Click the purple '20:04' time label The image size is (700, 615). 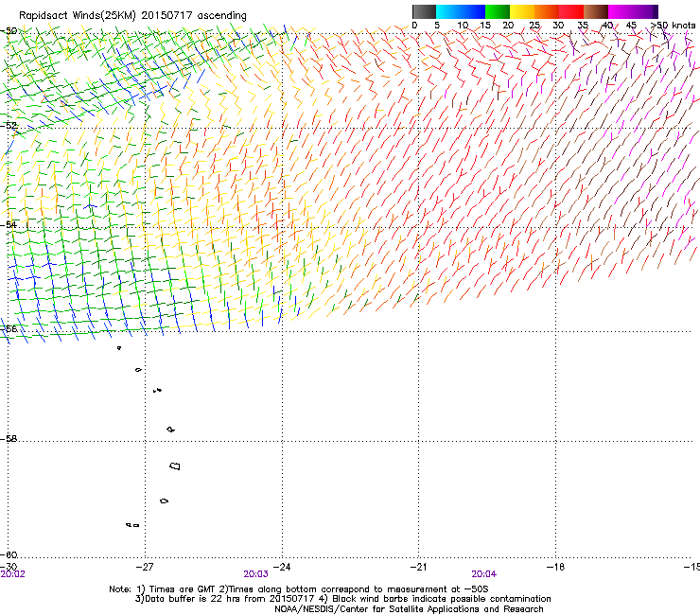click(484, 574)
